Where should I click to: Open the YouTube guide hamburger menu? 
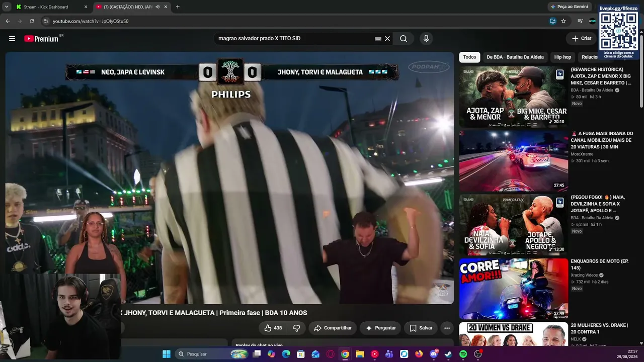tap(12, 39)
